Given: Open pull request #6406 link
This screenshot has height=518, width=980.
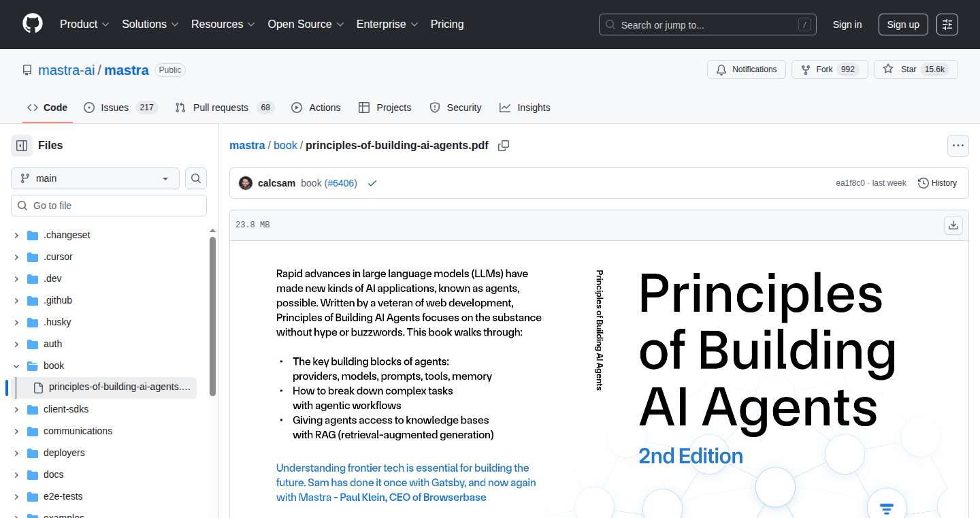Looking at the screenshot, I should pyautogui.click(x=341, y=183).
